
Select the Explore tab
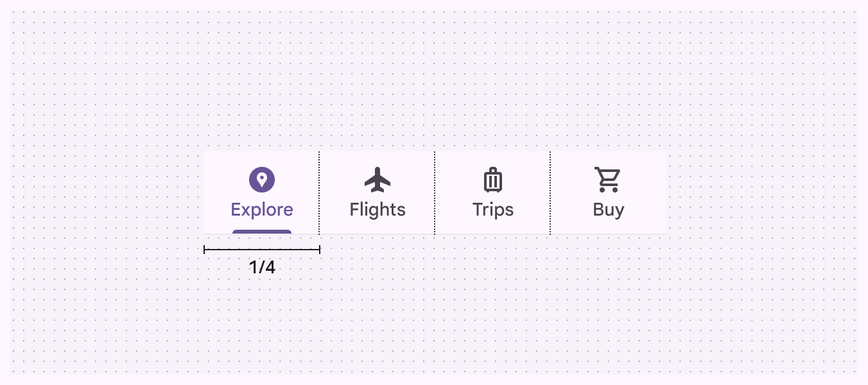[262, 193]
